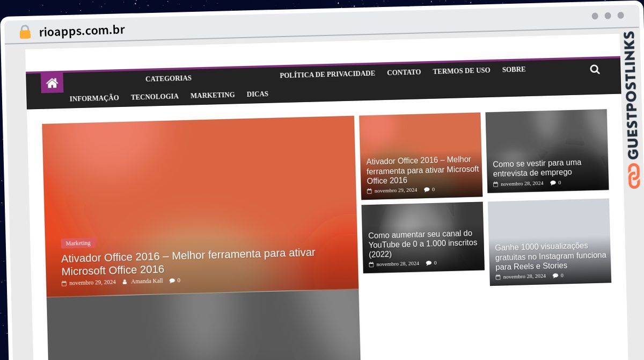Viewport: 644px width, 360px height.
Task: Click novembro 29, 2024 date on main article
Action: coord(92,282)
